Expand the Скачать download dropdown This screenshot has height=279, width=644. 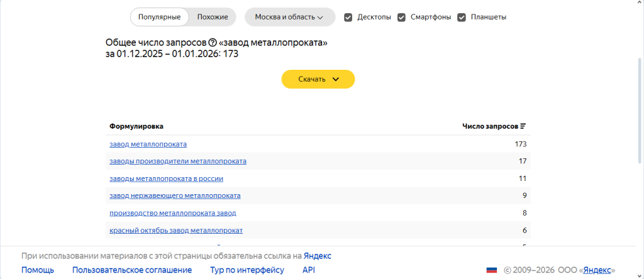coord(318,79)
